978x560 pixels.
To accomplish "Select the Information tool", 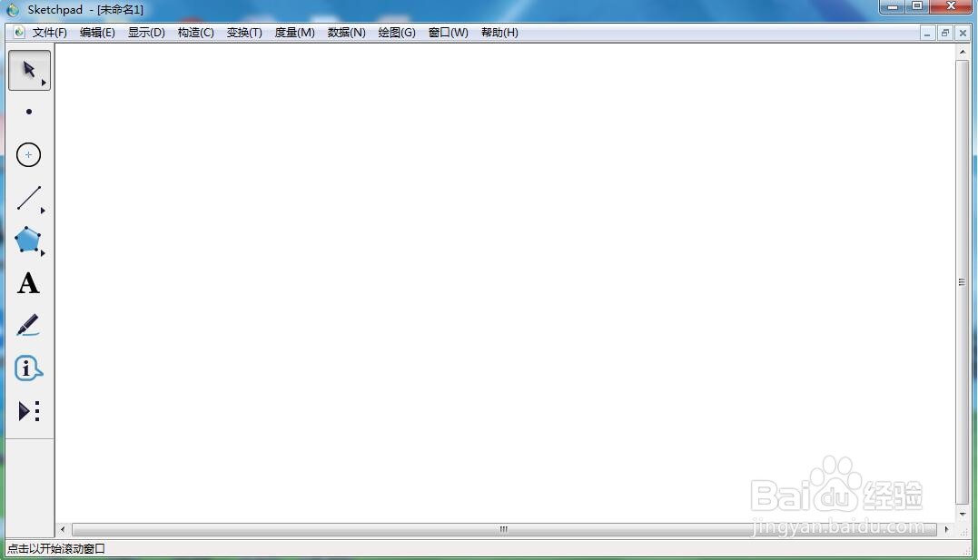I will pos(28,368).
